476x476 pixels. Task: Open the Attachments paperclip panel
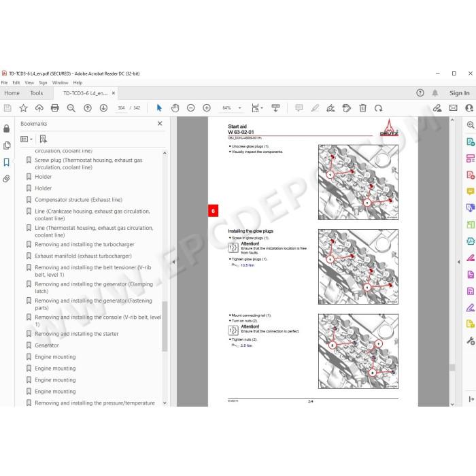7,178
